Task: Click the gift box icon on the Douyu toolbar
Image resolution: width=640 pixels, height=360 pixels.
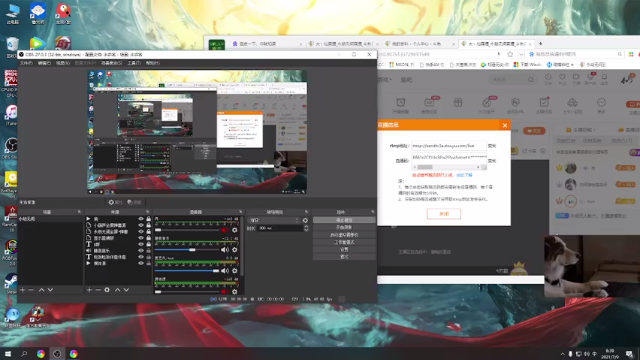Action: [x=458, y=103]
